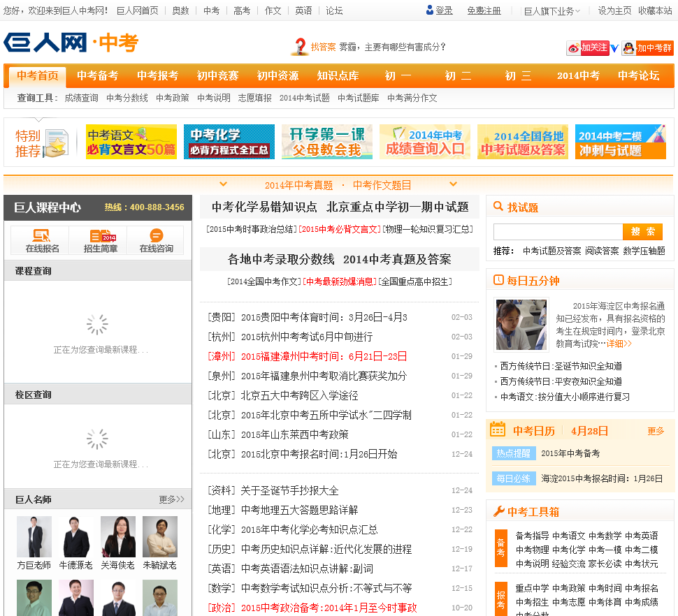The height and width of the screenshot is (616, 678).
Task: Click the red question mark 找答案 icon
Action: (299, 47)
